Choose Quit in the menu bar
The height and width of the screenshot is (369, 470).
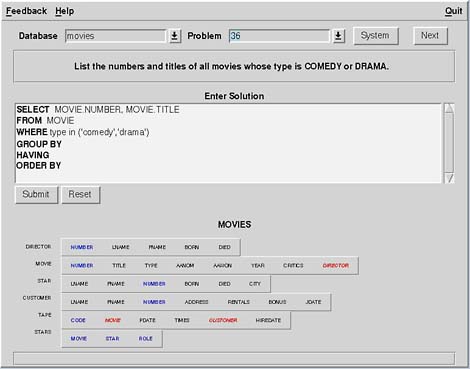[x=454, y=11]
